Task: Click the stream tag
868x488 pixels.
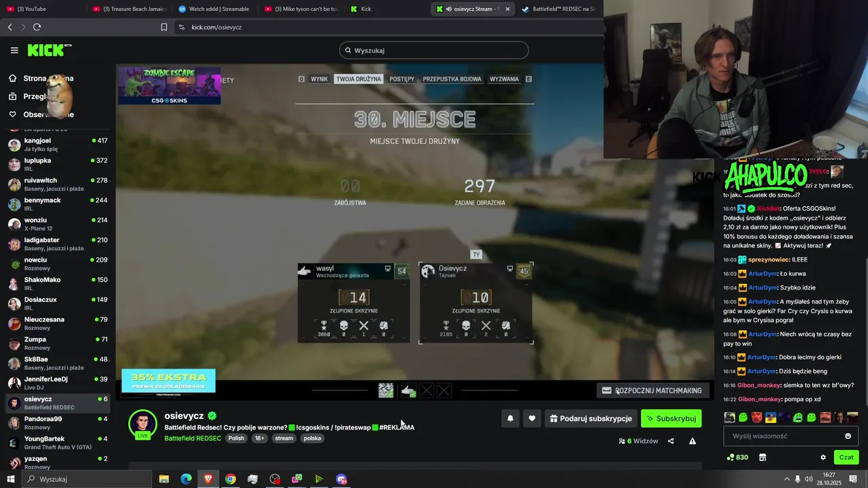Action: point(284,439)
